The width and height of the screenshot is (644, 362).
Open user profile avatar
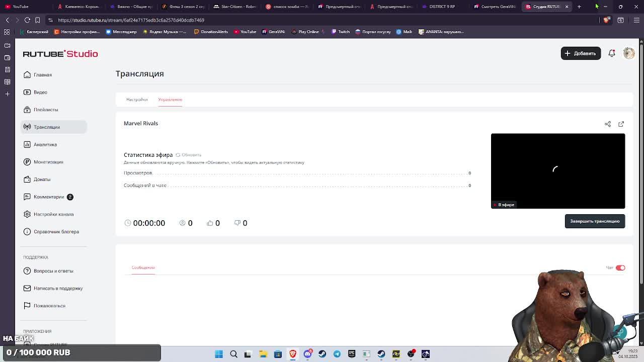(629, 53)
